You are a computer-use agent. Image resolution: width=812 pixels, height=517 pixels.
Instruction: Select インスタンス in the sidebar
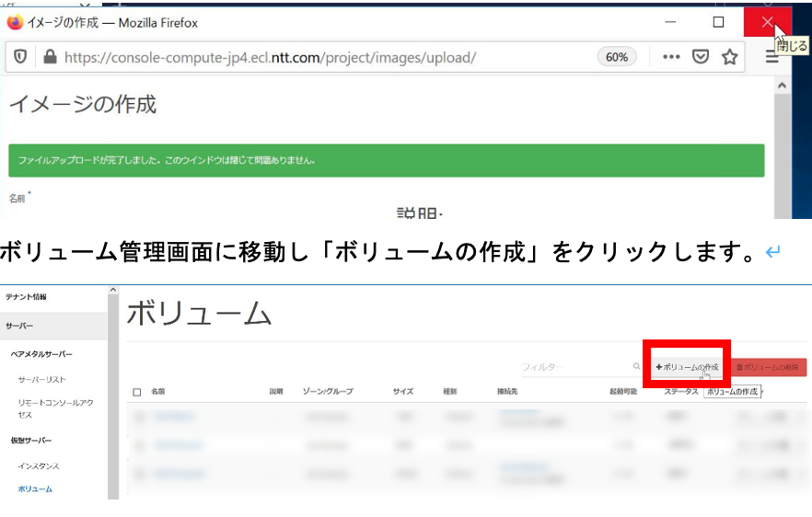(x=39, y=466)
